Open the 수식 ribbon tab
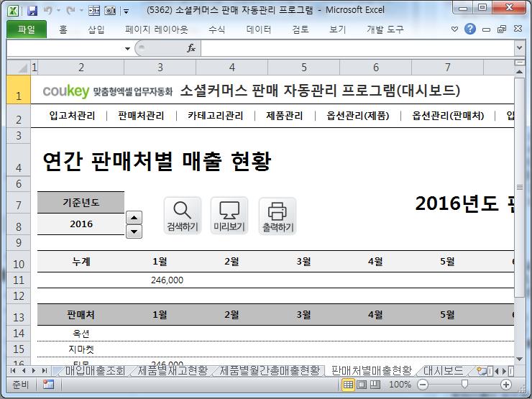This screenshot has width=532, height=399. coord(217,29)
